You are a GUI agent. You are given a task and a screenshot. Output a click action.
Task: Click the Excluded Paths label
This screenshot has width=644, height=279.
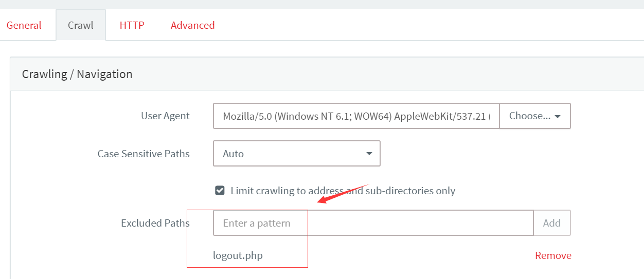tap(155, 223)
